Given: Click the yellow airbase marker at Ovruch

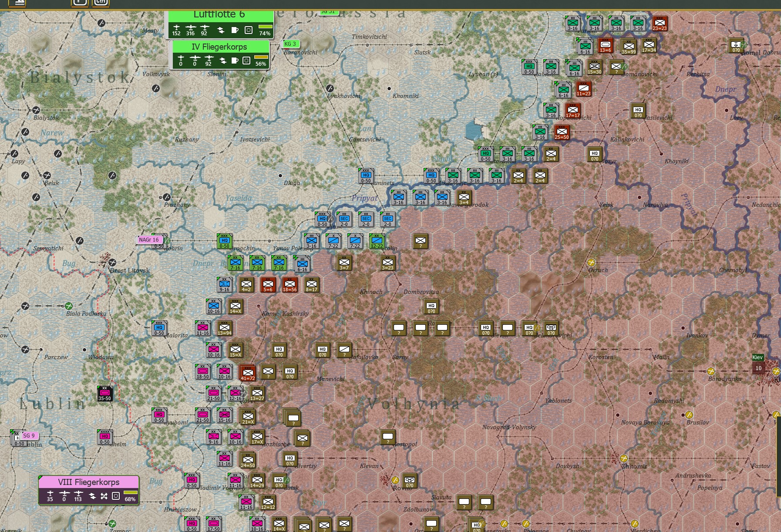Looking at the screenshot, I should [x=591, y=262].
